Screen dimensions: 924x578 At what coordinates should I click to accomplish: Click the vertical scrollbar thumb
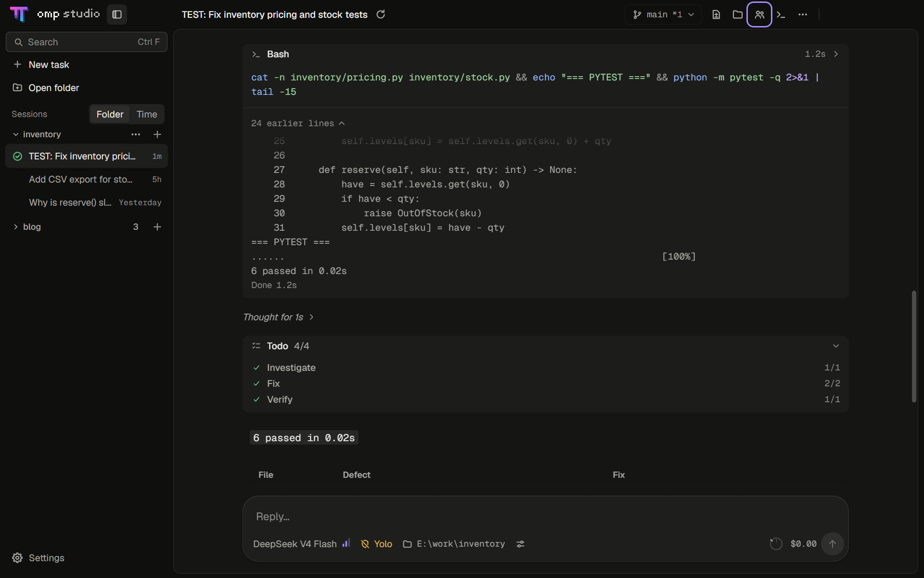(914, 346)
